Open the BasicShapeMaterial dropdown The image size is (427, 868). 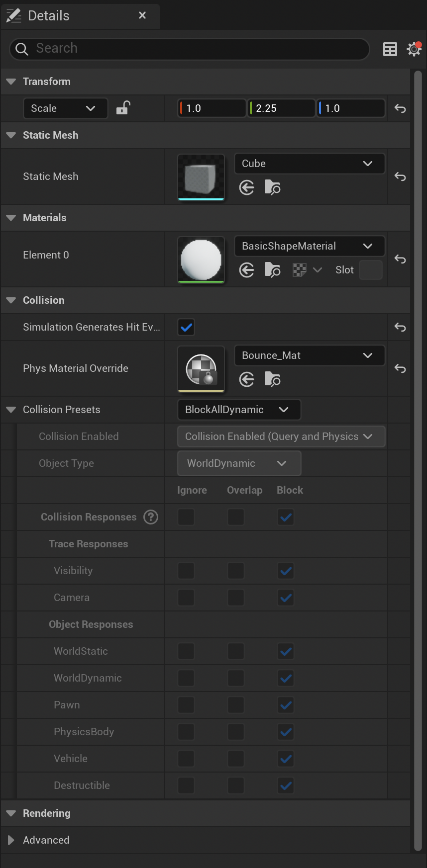point(309,246)
